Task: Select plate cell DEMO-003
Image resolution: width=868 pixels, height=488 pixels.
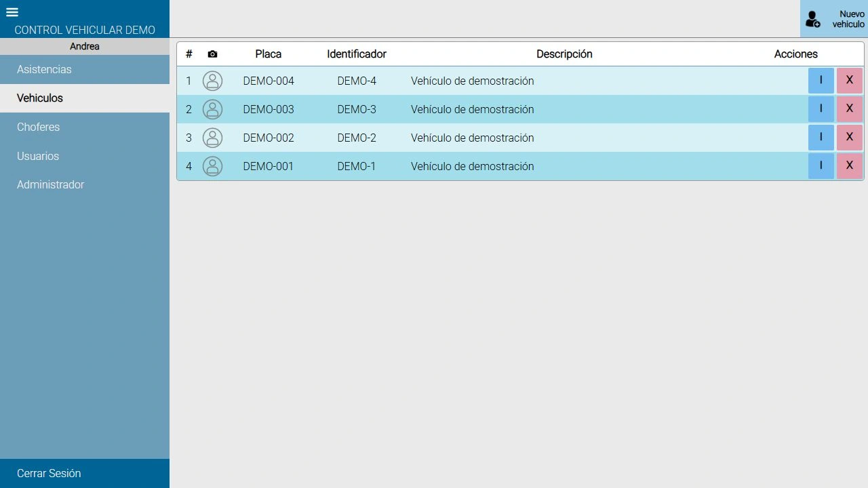Action: click(x=269, y=109)
